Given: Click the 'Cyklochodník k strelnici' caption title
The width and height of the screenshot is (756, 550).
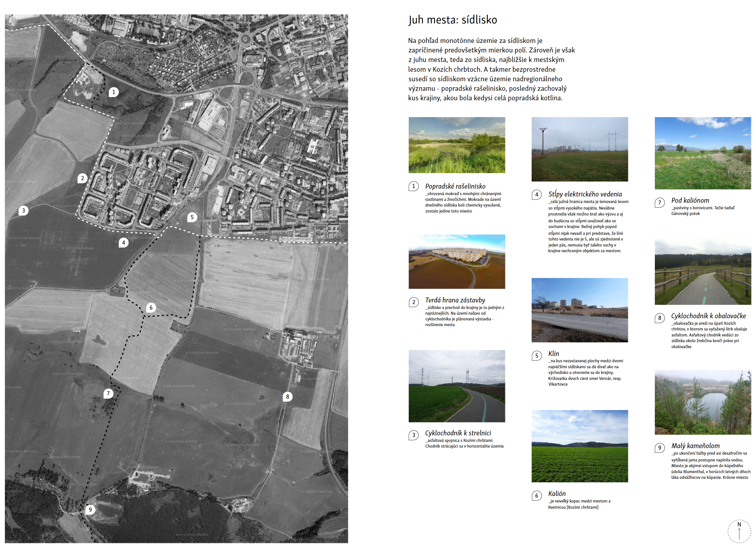Looking at the screenshot, I should (458, 433).
